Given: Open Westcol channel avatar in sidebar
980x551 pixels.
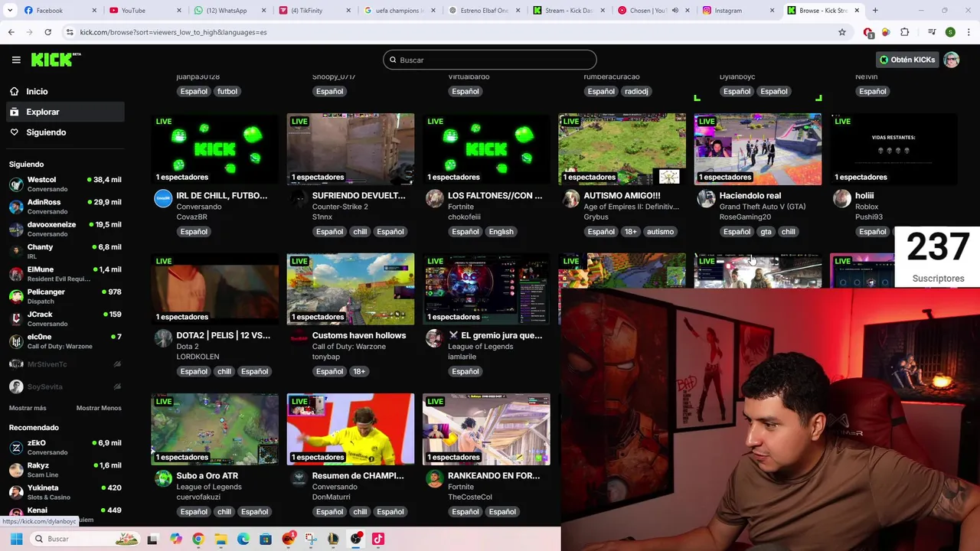Looking at the screenshot, I should (x=16, y=184).
